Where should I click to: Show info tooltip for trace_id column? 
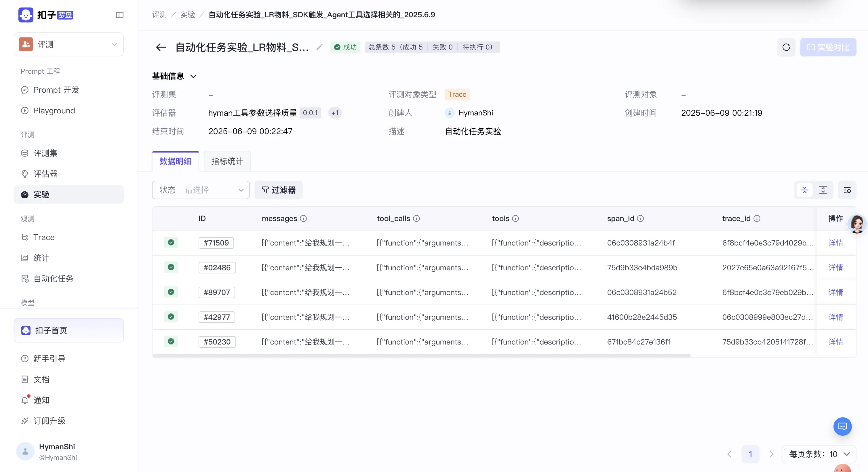(757, 219)
